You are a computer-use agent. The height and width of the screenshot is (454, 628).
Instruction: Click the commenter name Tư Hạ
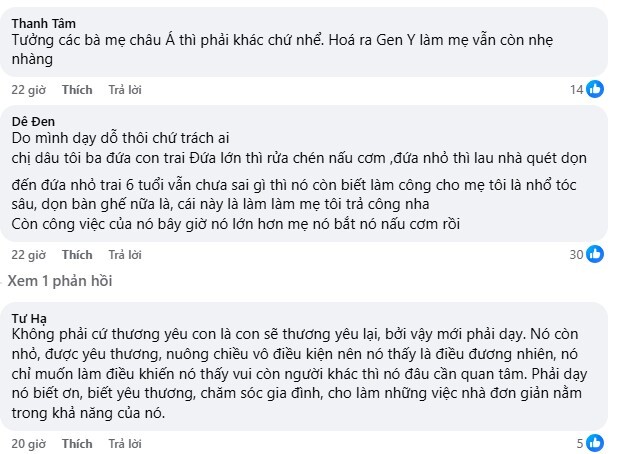(31, 312)
